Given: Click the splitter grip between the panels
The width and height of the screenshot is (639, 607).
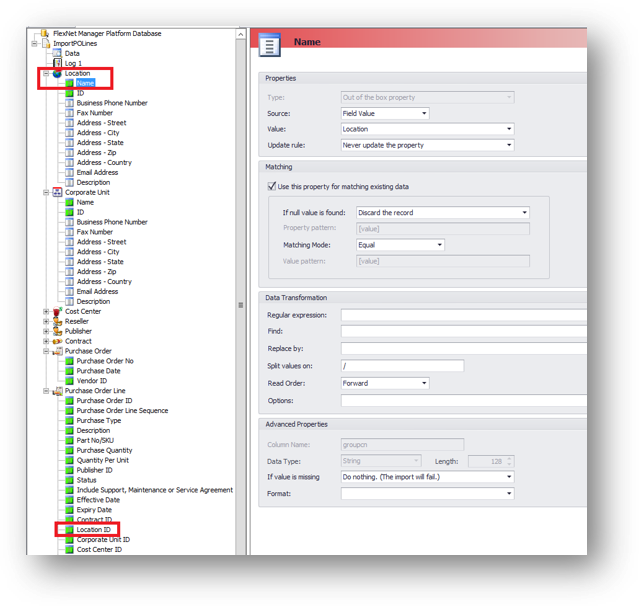Looking at the screenshot, I should pos(240,305).
